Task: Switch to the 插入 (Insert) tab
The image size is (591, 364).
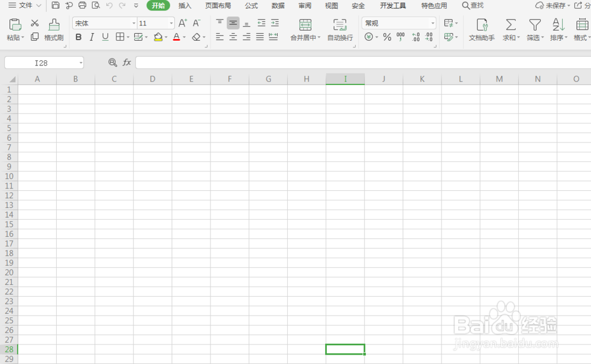Action: click(x=184, y=6)
